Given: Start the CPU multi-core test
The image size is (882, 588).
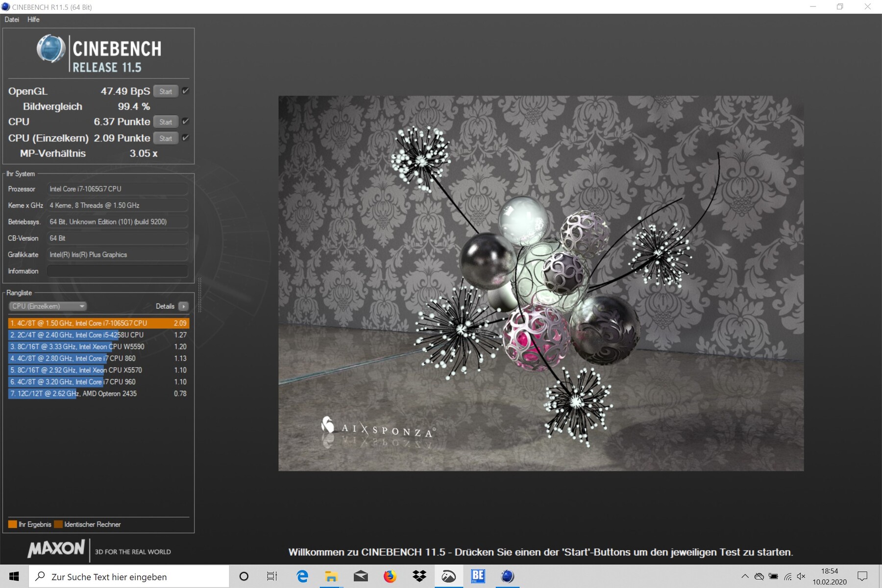Looking at the screenshot, I should point(166,122).
